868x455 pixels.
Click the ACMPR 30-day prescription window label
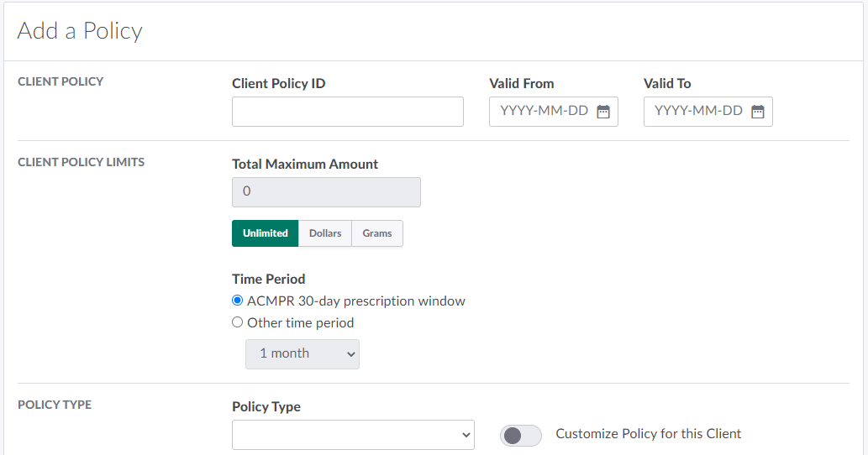pos(355,301)
